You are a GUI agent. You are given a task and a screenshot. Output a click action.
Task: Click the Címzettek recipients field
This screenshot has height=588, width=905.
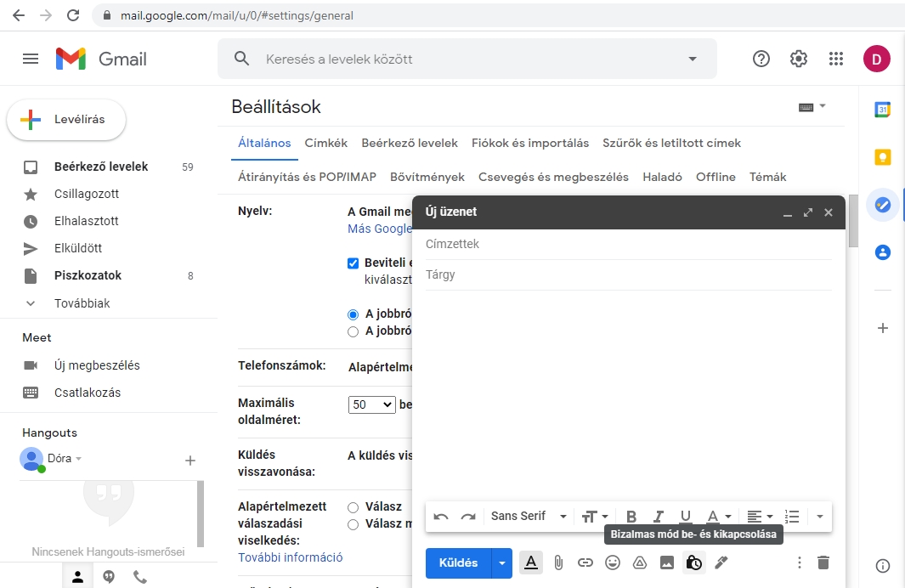click(x=627, y=245)
